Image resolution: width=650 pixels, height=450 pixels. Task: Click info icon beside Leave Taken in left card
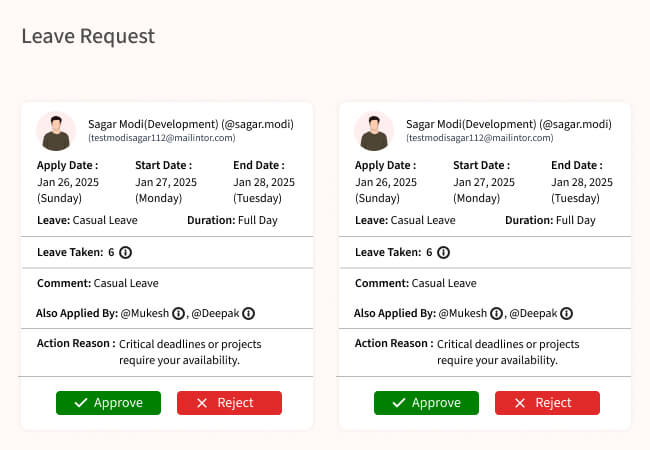click(x=126, y=253)
